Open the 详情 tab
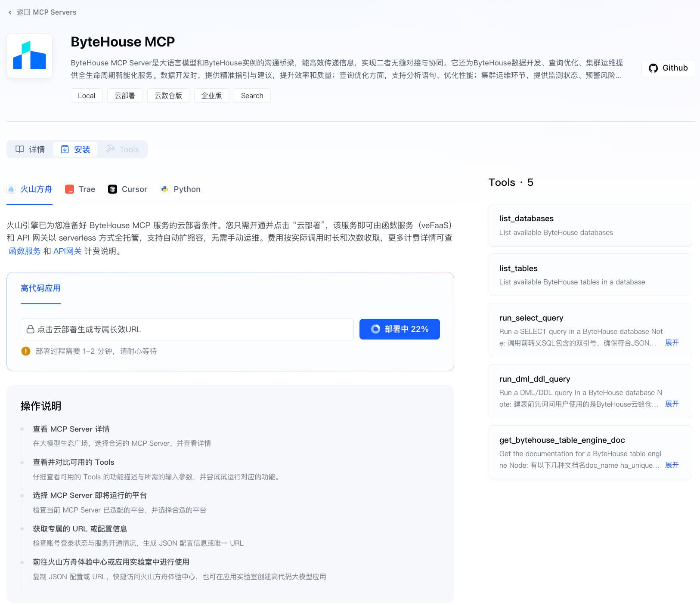 click(x=30, y=149)
